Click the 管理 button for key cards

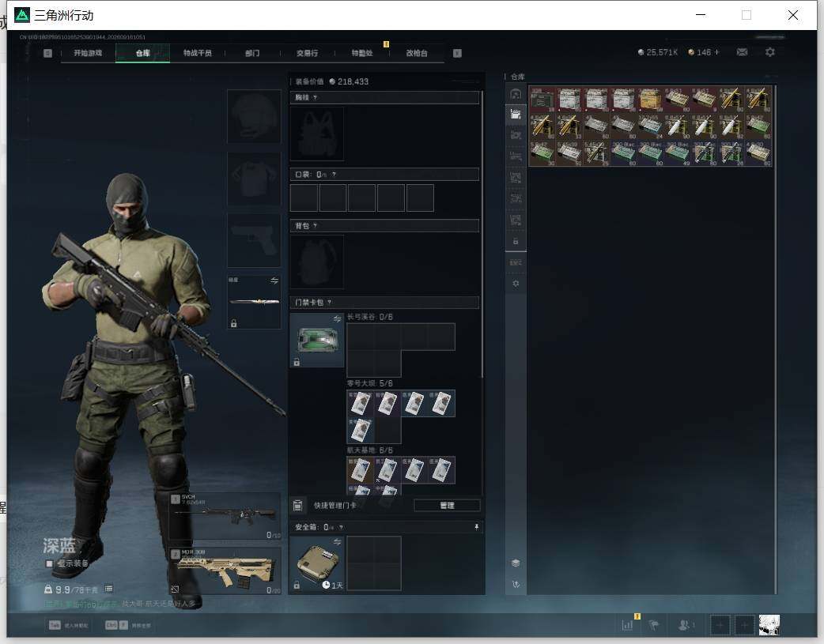(x=447, y=506)
